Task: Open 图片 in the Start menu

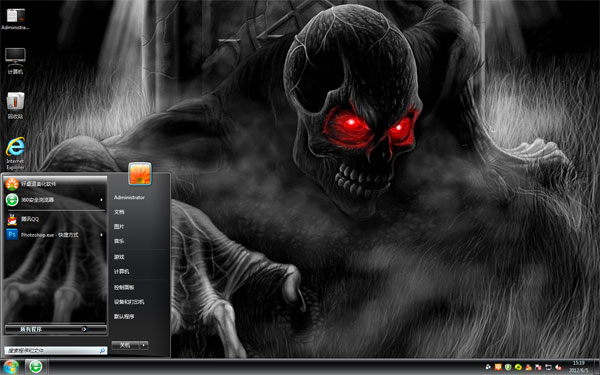Action: click(x=119, y=226)
